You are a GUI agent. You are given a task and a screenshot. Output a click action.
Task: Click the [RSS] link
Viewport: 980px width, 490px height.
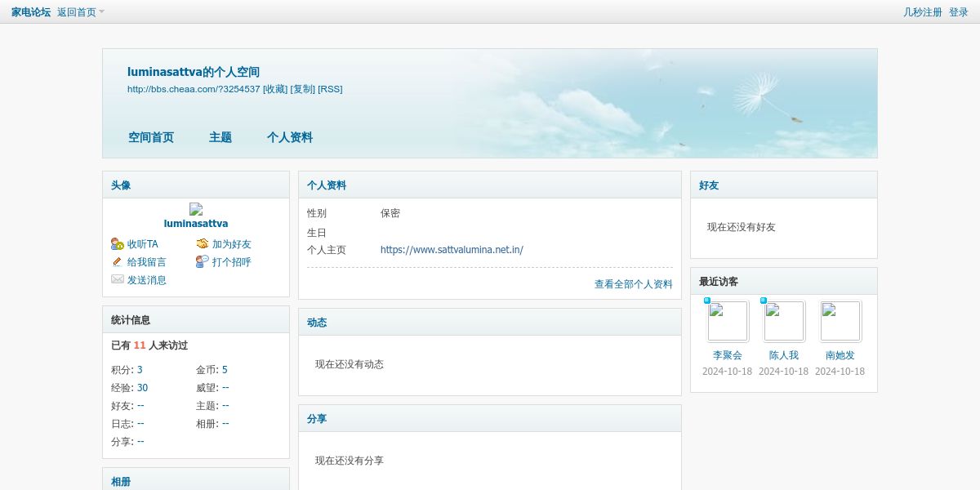(x=330, y=89)
